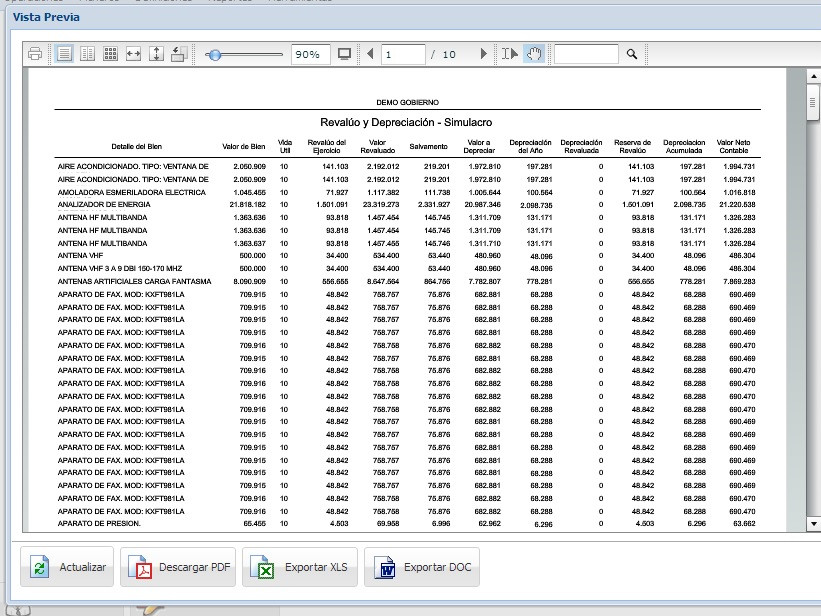The width and height of the screenshot is (821, 616).
Task: Switch to two-column page view icon
Action: (87, 54)
